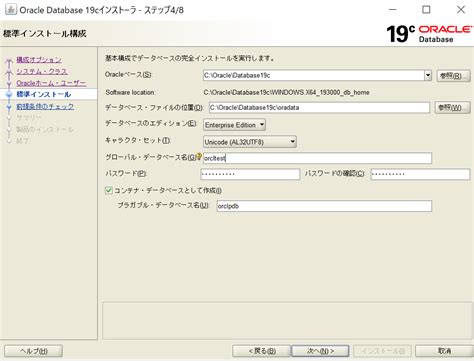This screenshot has width=474, height=361.
Task: Maximize the installer window
Action: coord(426,10)
